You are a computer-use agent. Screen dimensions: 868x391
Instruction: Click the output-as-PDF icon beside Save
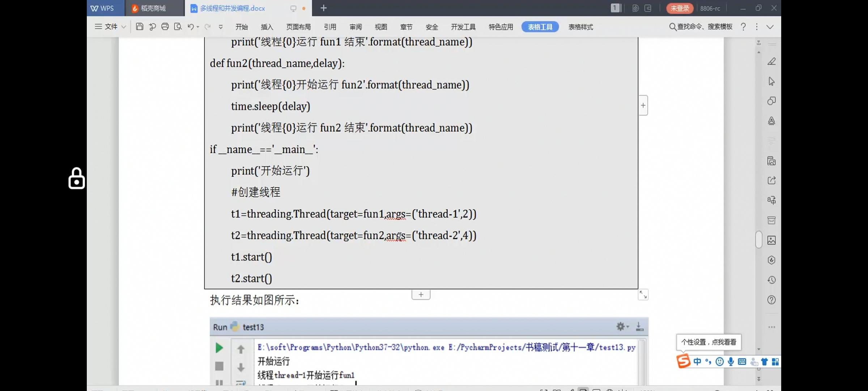click(152, 26)
